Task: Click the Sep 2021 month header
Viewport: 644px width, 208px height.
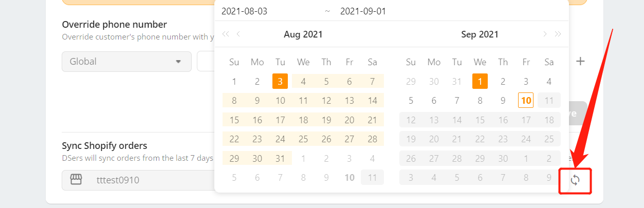Action: point(480,34)
